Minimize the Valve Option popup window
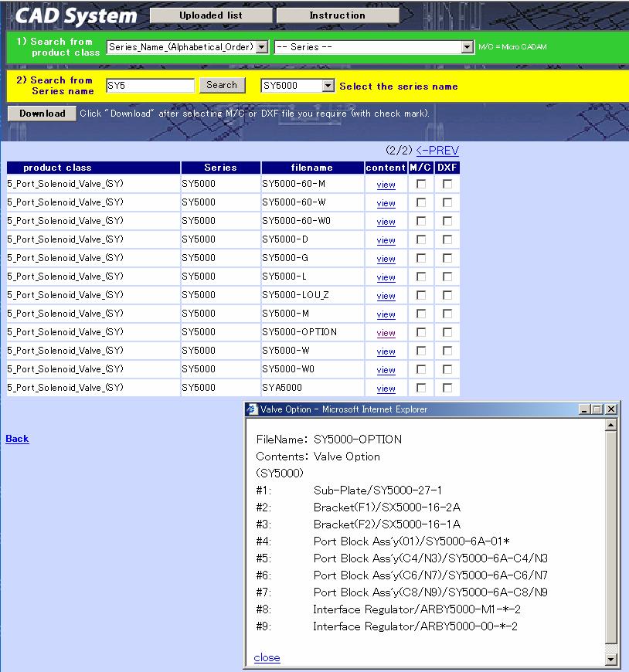Image resolution: width=629 pixels, height=672 pixels. click(x=585, y=409)
